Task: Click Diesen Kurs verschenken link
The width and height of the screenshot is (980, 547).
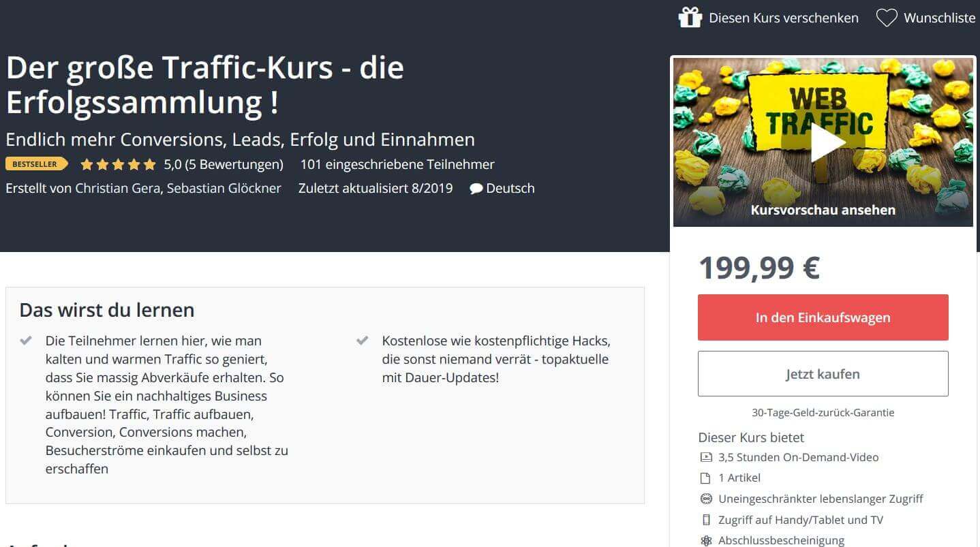Action: (x=784, y=18)
